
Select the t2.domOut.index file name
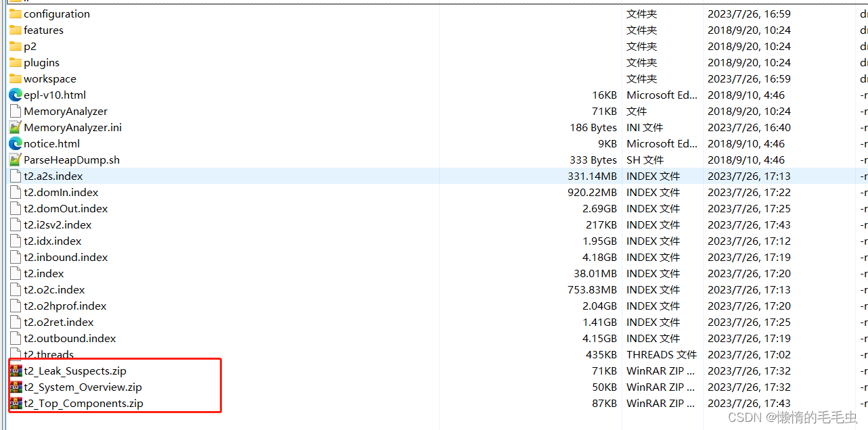(x=66, y=208)
